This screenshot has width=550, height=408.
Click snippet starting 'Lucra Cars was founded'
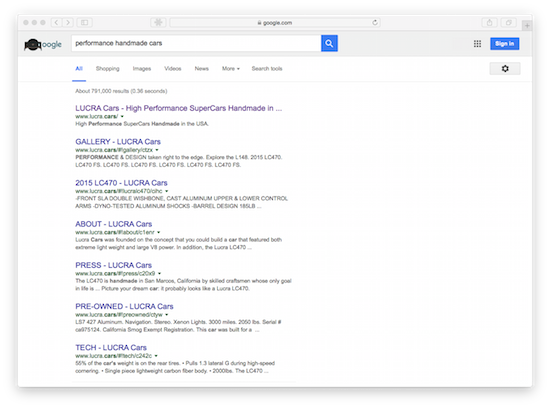pos(179,243)
